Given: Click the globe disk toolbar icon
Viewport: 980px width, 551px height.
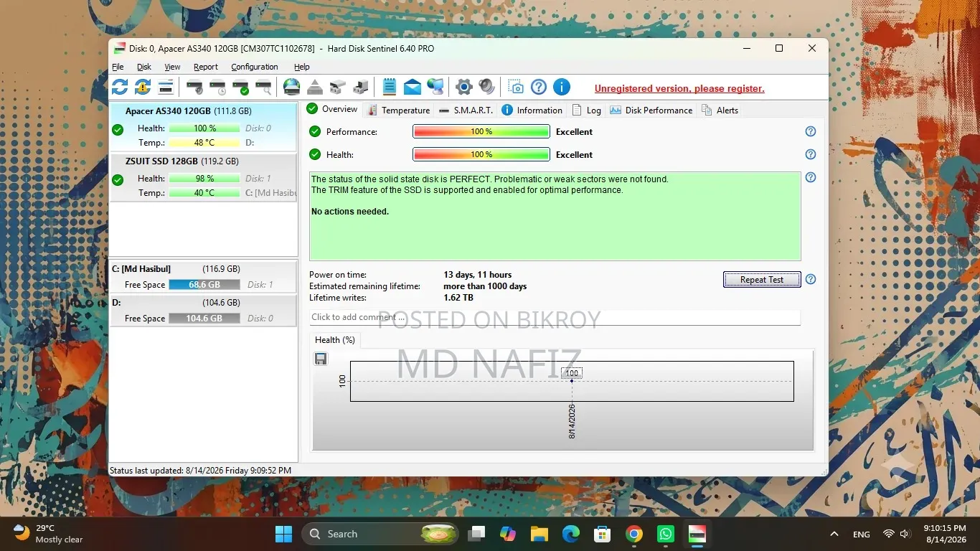Looking at the screenshot, I should pos(291,88).
